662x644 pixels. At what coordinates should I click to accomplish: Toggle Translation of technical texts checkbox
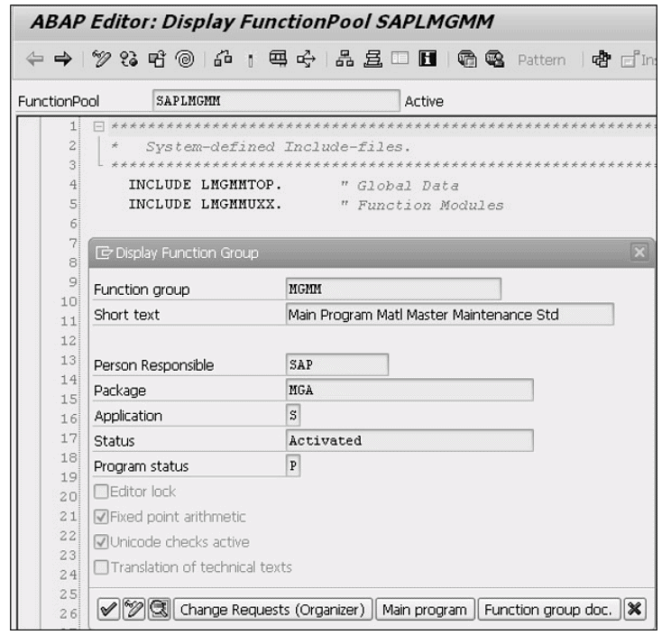[x=101, y=567]
